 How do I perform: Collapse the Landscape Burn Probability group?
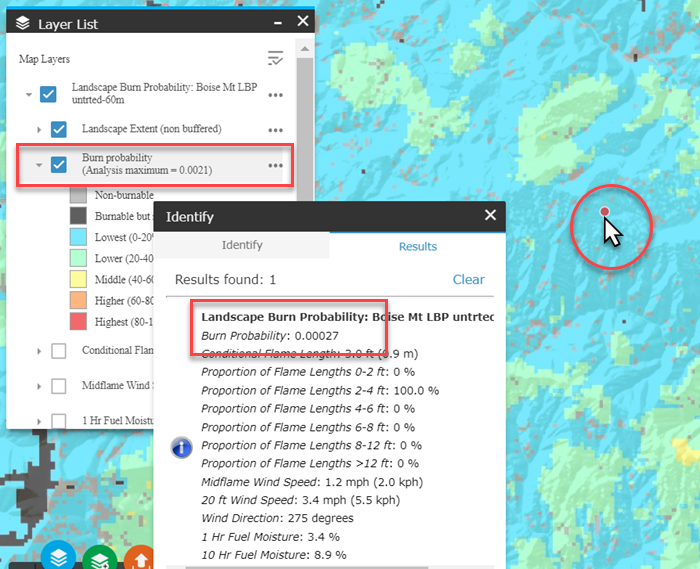[29, 95]
